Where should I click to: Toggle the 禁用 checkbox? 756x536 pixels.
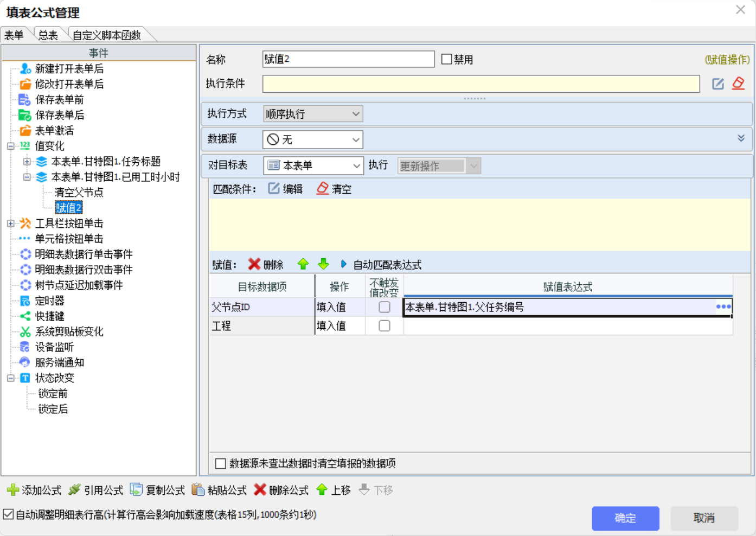(x=447, y=59)
